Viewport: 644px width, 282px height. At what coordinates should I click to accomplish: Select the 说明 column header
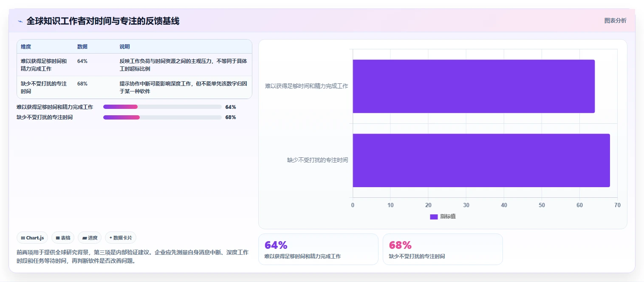pos(125,47)
